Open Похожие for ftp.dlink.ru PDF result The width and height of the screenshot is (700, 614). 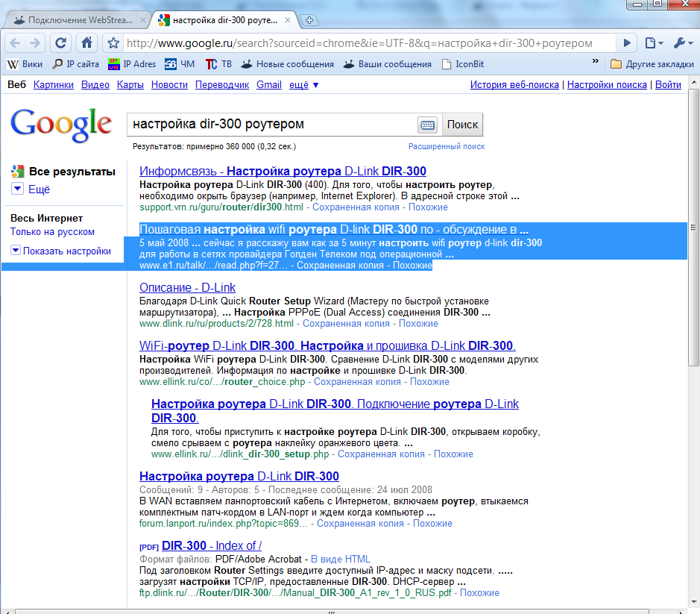click(479, 593)
